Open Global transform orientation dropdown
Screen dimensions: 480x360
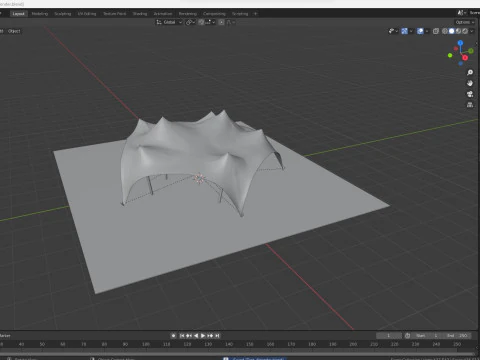pyautogui.click(x=169, y=22)
